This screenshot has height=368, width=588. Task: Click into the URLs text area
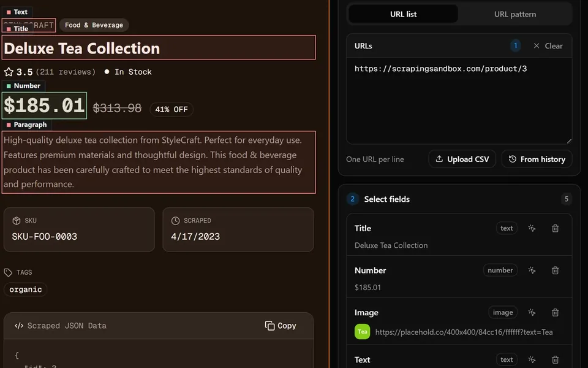(459, 101)
